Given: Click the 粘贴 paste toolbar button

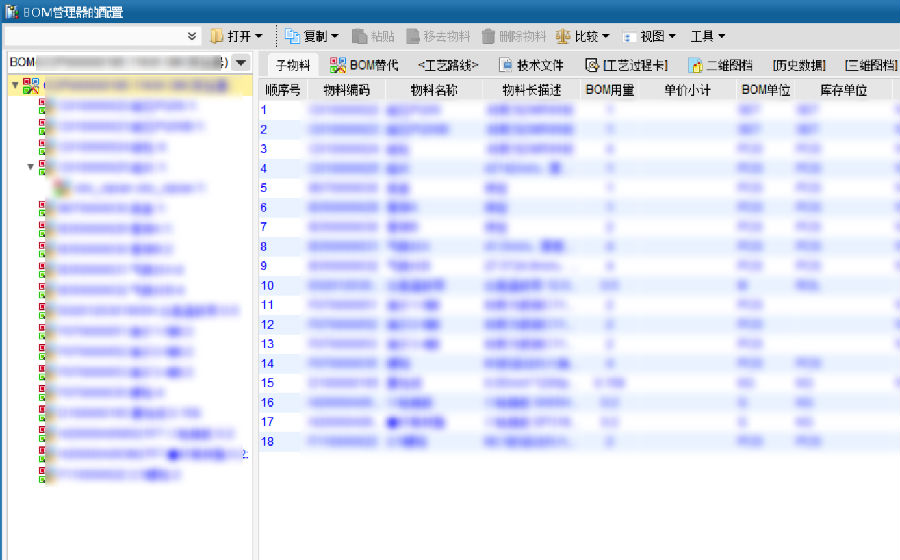Looking at the screenshot, I should point(373,36).
